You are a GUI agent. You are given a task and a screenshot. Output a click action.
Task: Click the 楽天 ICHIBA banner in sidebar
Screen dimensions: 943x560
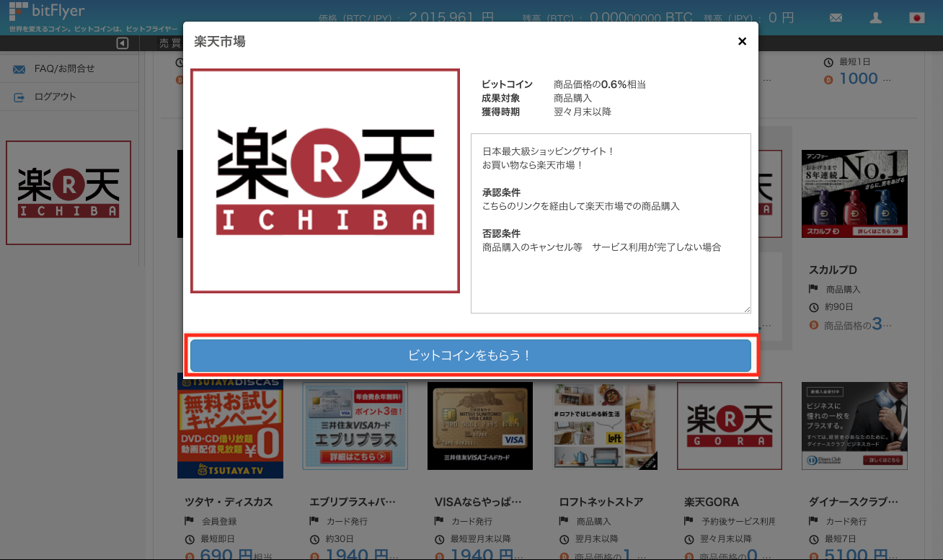pyautogui.click(x=68, y=192)
